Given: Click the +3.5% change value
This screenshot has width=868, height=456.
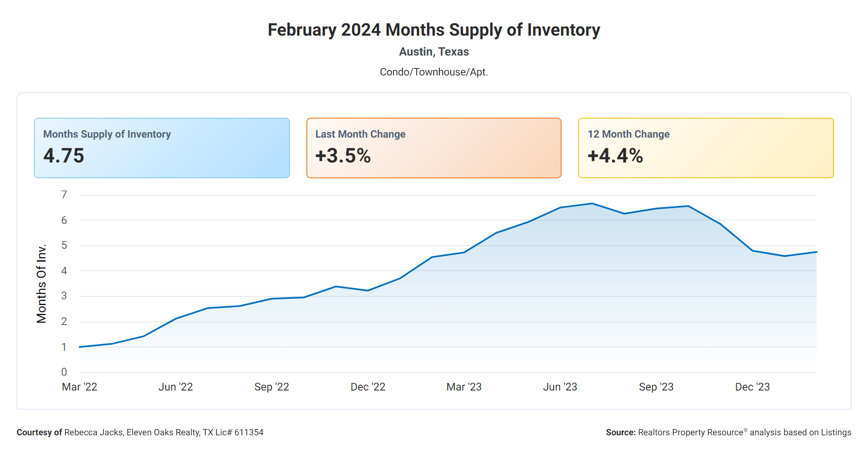Looking at the screenshot, I should tap(343, 156).
